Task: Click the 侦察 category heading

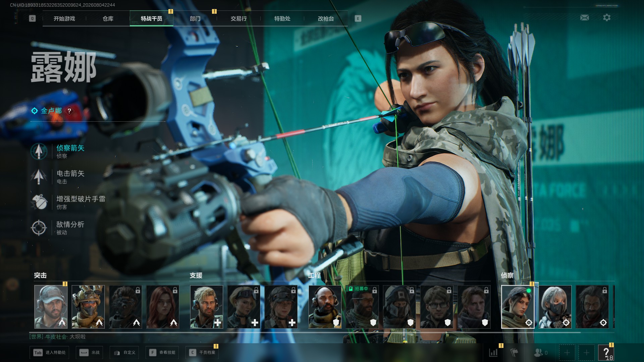Action: coord(507,276)
